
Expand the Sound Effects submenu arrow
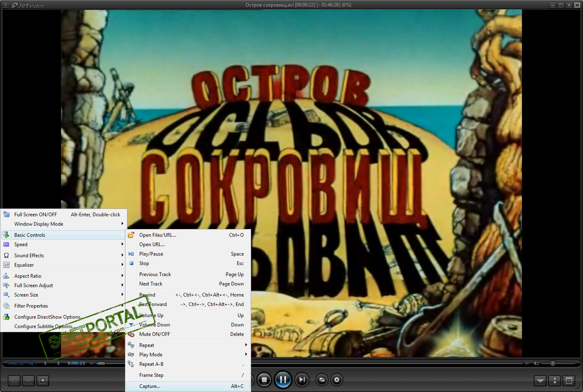point(122,255)
